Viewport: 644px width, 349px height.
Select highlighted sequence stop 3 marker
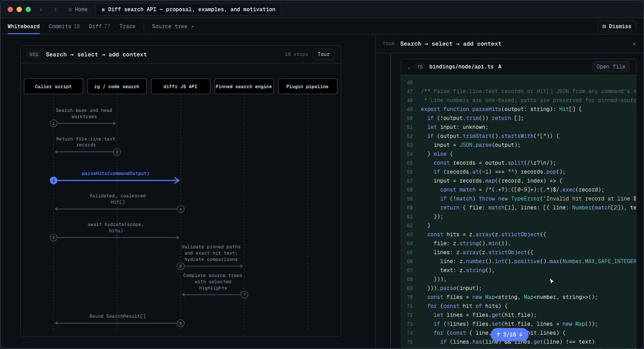pos(53,180)
